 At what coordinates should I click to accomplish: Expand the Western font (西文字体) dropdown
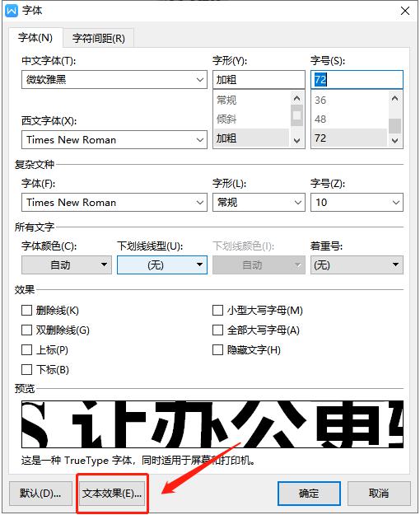point(114,139)
